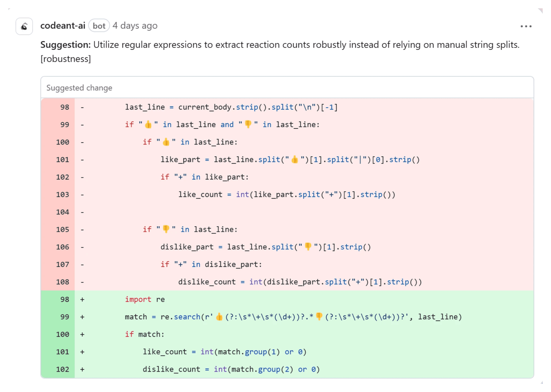
Task: Click the thumbs-down emoji on line 99
Action: [x=248, y=124]
